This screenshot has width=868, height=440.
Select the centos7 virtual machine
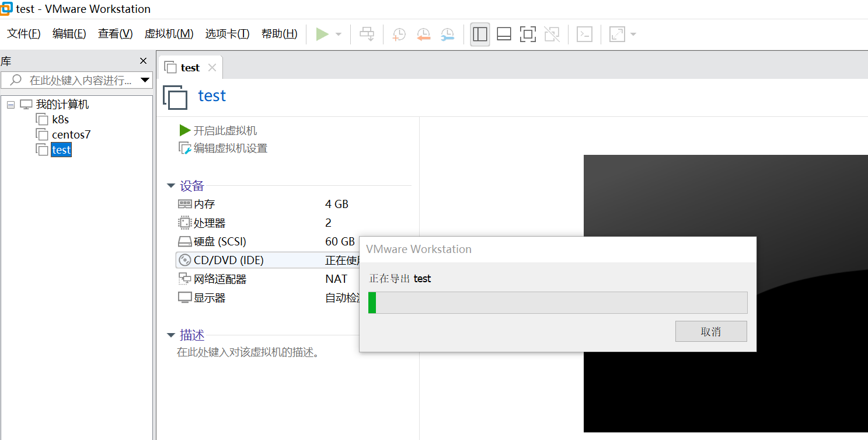71,134
